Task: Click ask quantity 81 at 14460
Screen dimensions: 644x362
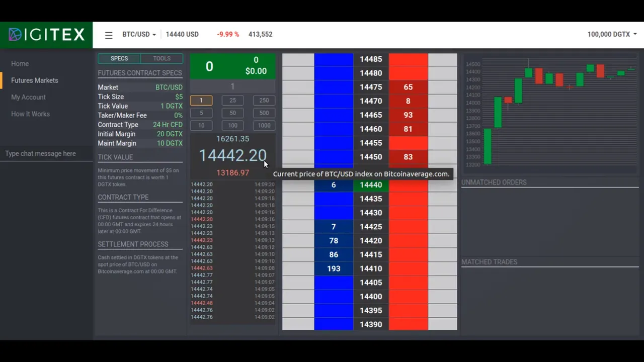Action: [408, 129]
